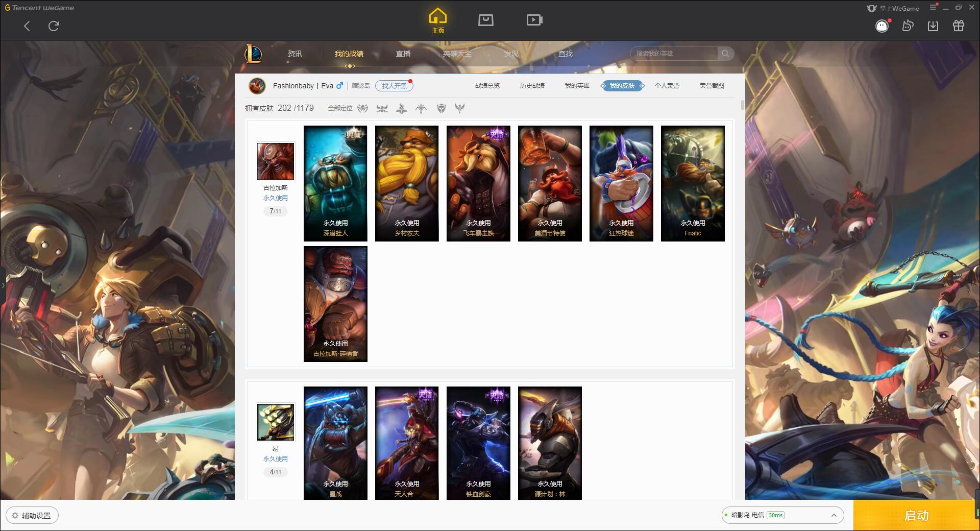980x531 pixels.
Task: Open the 深潜蛙人 skin card
Action: (335, 183)
